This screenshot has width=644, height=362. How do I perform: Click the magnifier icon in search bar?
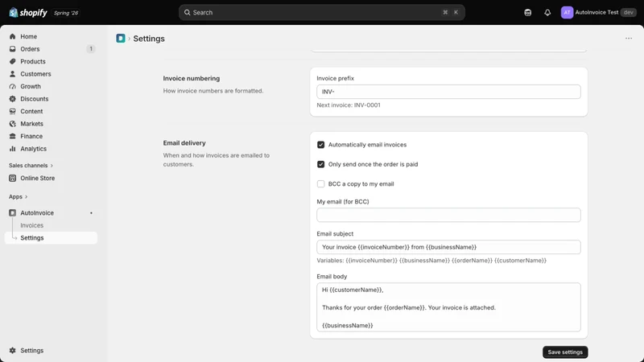[x=187, y=12]
